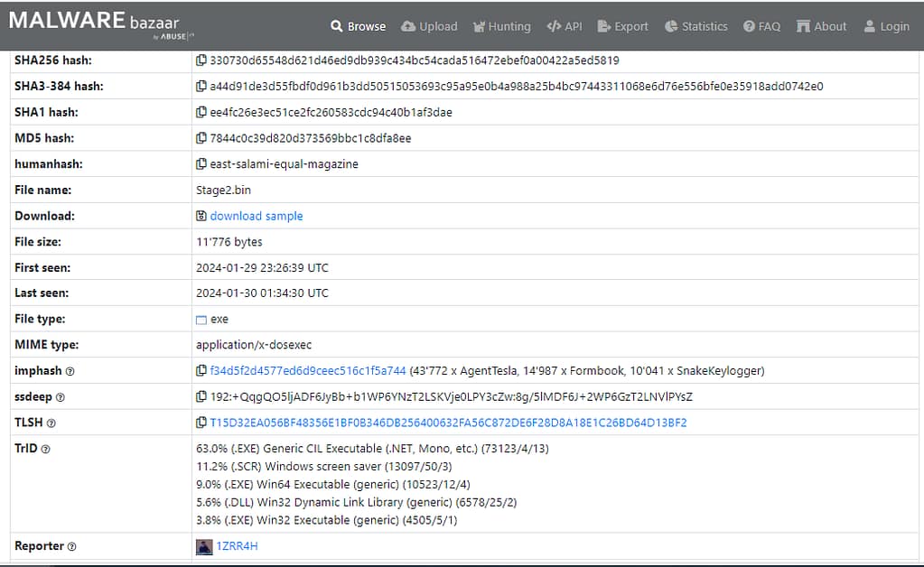Open the Hunting section

click(x=502, y=26)
